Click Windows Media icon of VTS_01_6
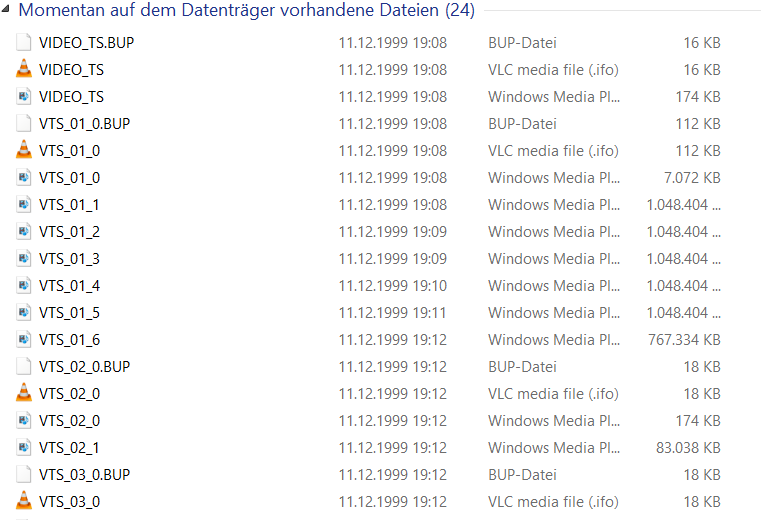Viewport: 761px width, 529px height. 23,339
